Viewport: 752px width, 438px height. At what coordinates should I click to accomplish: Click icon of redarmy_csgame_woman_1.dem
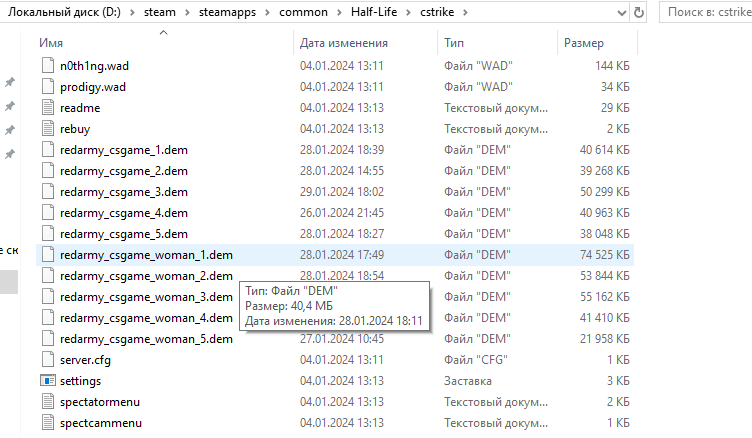[x=48, y=255]
